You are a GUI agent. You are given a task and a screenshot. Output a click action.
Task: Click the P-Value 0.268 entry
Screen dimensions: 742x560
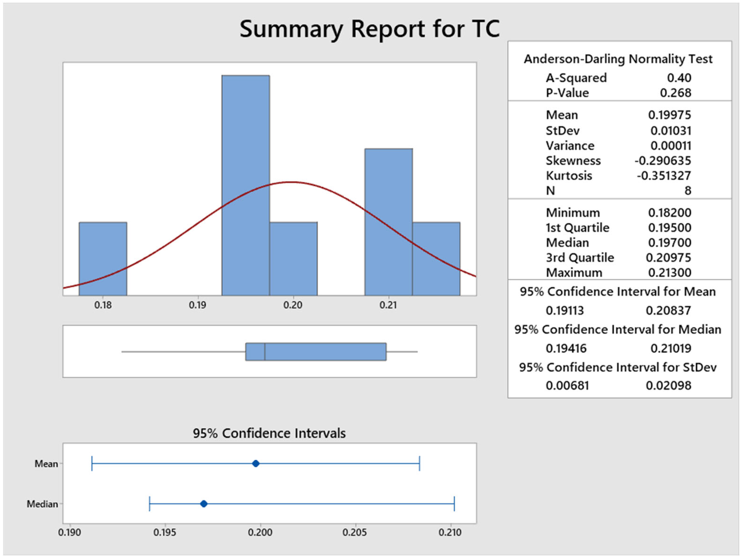click(675, 93)
